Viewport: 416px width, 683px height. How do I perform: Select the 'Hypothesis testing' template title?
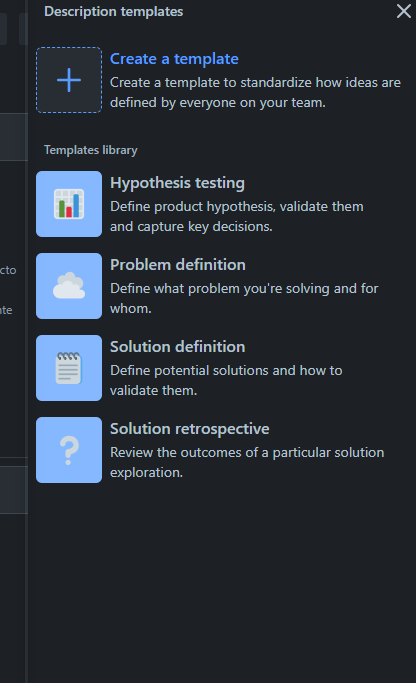tap(177, 183)
